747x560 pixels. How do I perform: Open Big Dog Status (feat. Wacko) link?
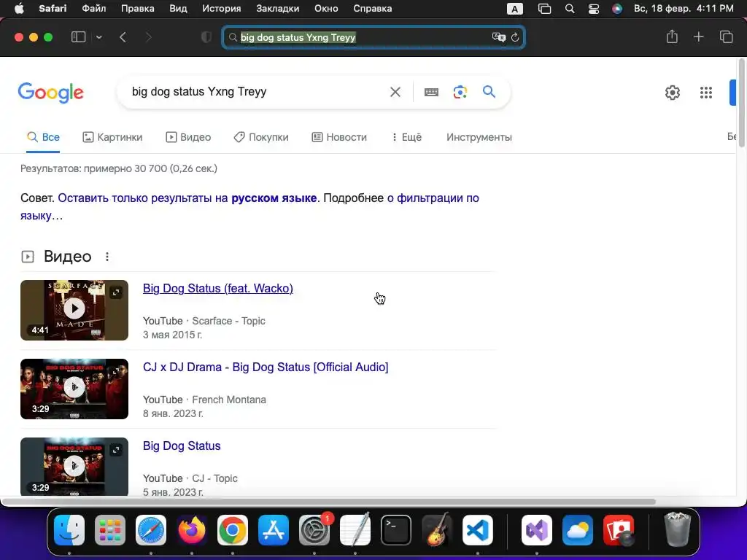coord(217,289)
